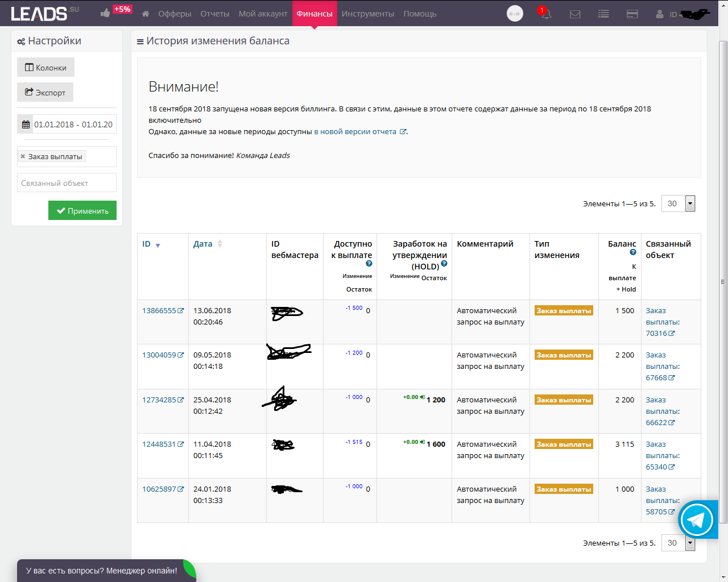
Task: Open the bottom page-size dropdown showing 30
Action: pos(679,543)
